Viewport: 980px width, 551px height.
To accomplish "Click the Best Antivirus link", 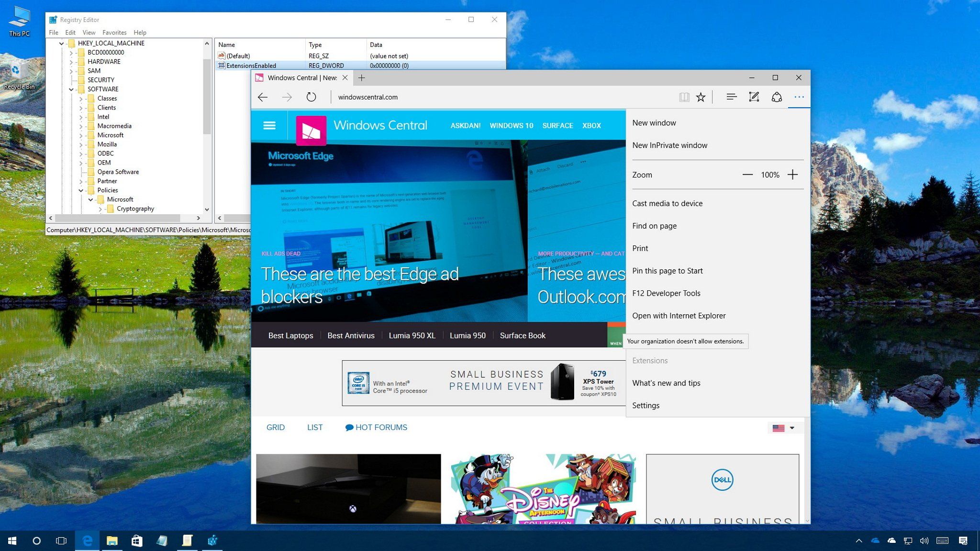I will coord(351,335).
